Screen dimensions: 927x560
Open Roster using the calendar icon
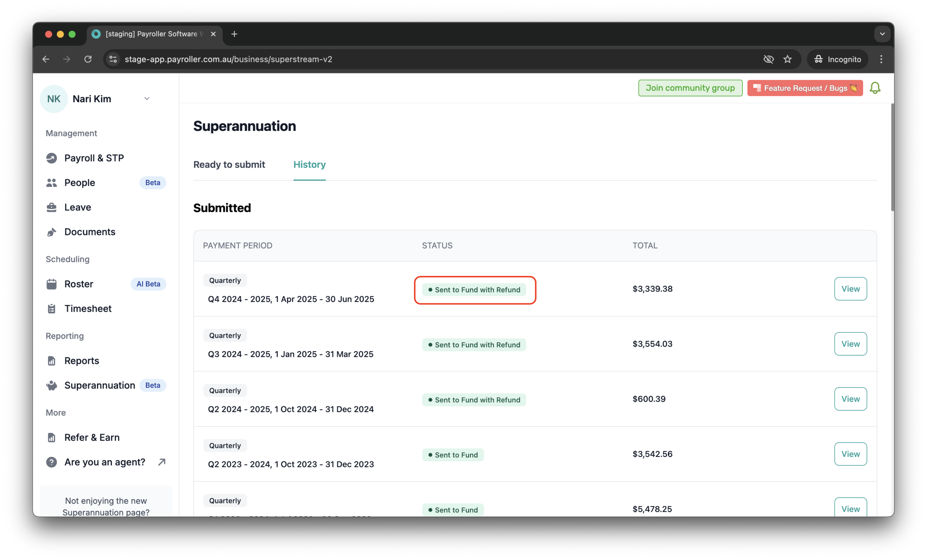pyautogui.click(x=52, y=283)
